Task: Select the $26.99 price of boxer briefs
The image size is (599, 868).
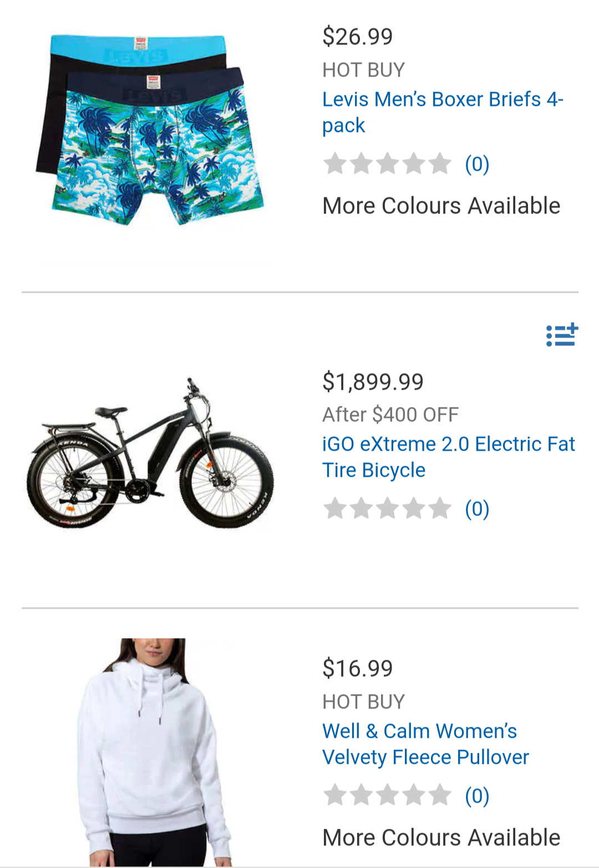Action: (358, 37)
